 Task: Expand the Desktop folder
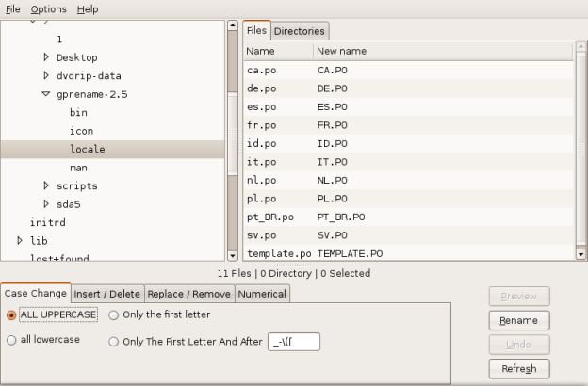[x=46, y=57]
